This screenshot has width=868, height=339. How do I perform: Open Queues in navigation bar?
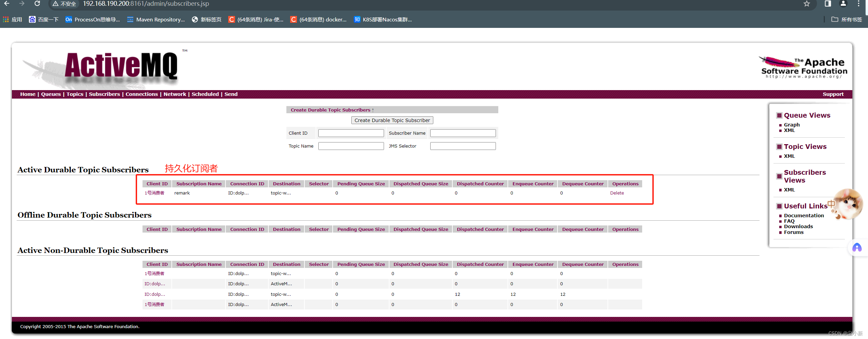click(x=51, y=94)
